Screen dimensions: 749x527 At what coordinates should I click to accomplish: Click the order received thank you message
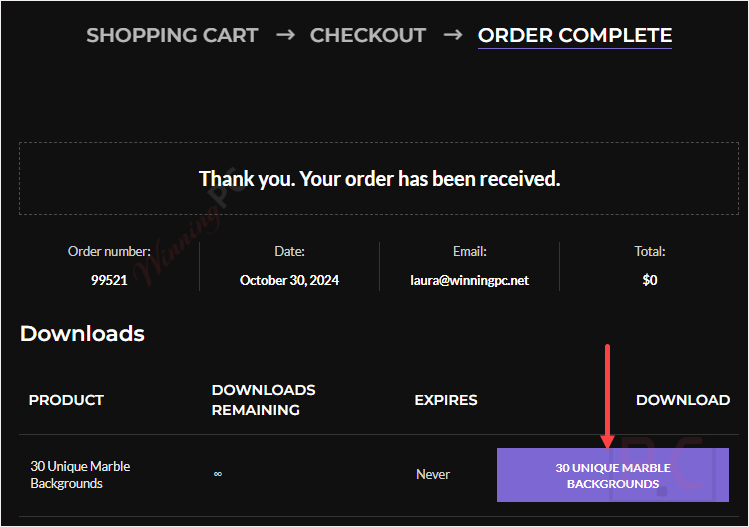[379, 179]
